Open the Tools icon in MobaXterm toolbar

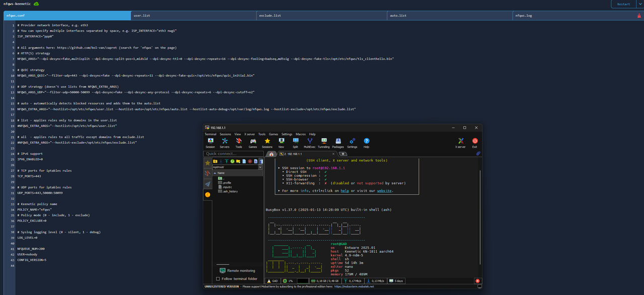pyautogui.click(x=238, y=143)
